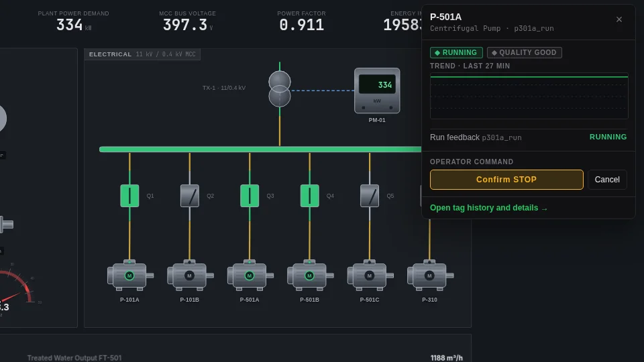Click the ELECTRICAL section header label
The width and height of the screenshot is (644, 362).
click(x=110, y=54)
